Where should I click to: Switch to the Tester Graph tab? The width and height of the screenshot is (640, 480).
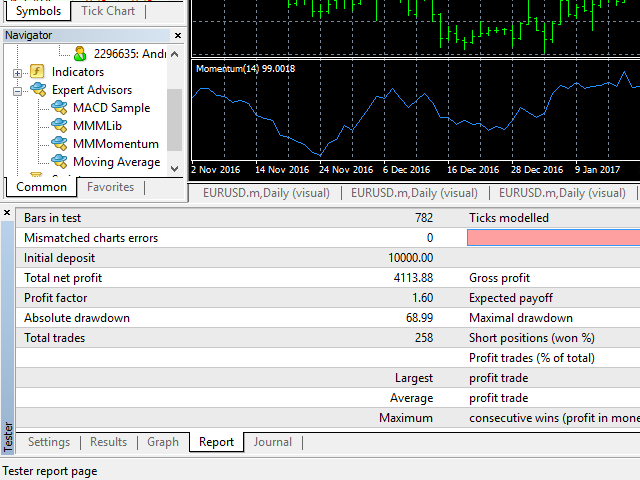(x=163, y=442)
